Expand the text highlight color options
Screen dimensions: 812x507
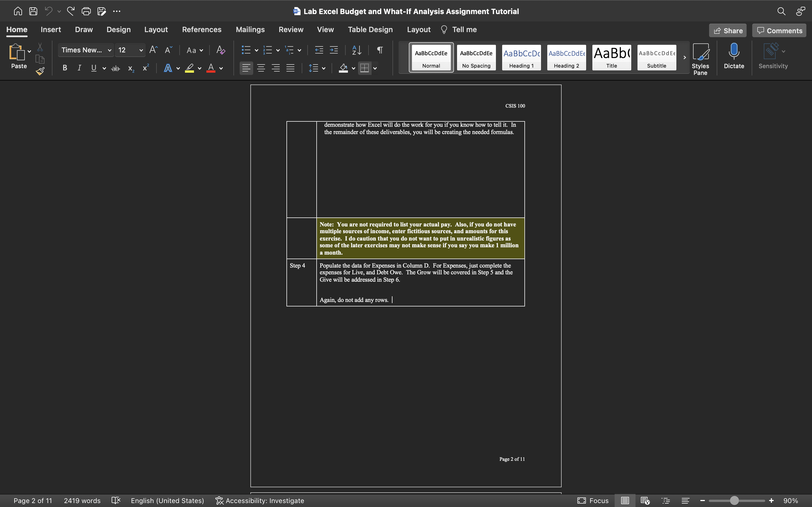coord(199,68)
